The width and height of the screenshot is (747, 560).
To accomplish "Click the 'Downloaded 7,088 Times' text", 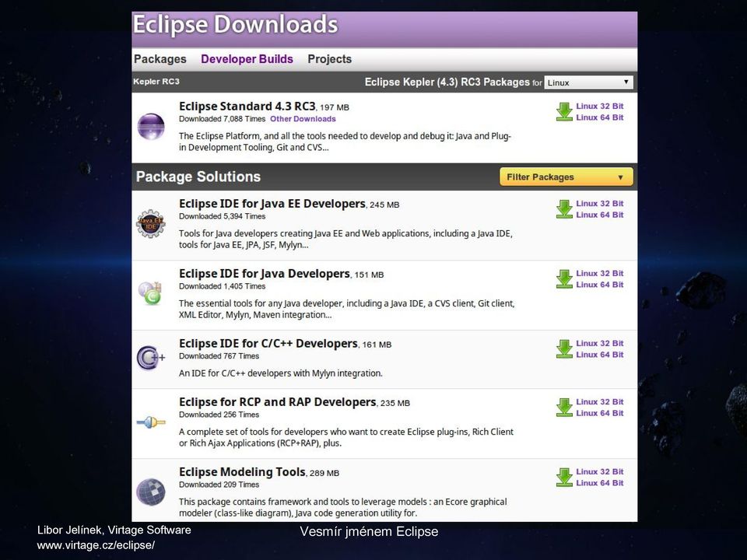I will point(222,119).
